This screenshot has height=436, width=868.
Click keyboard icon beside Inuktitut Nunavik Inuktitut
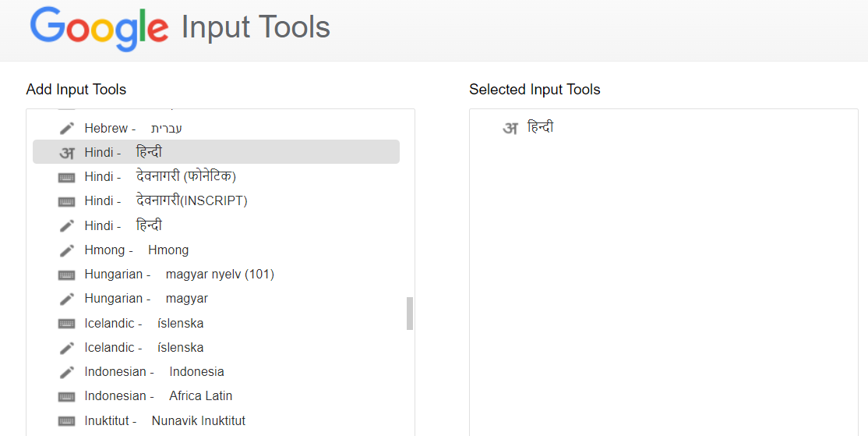(66, 421)
